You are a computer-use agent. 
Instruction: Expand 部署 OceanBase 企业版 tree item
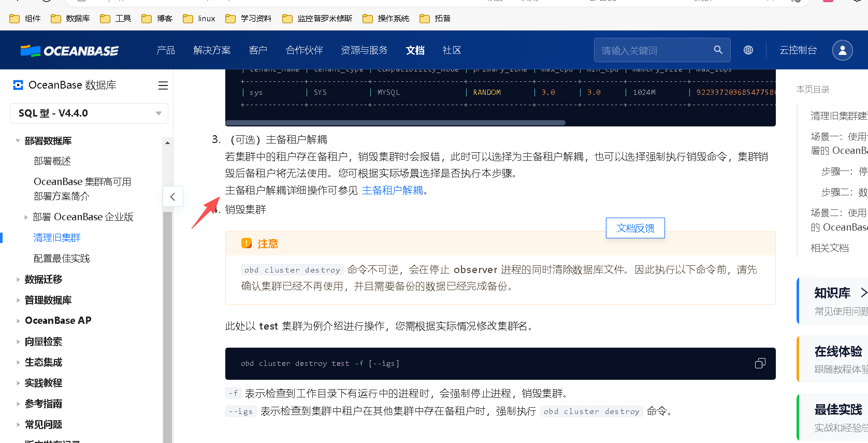(x=26, y=218)
